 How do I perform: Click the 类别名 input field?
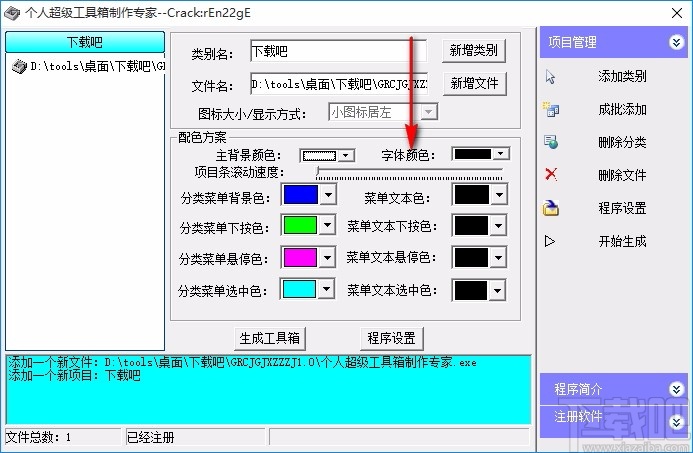[x=339, y=51]
